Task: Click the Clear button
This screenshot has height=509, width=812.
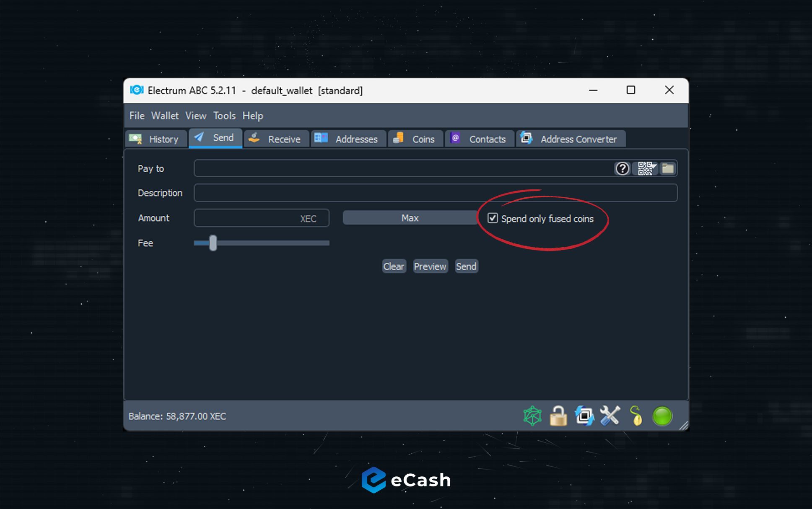Action: (394, 266)
